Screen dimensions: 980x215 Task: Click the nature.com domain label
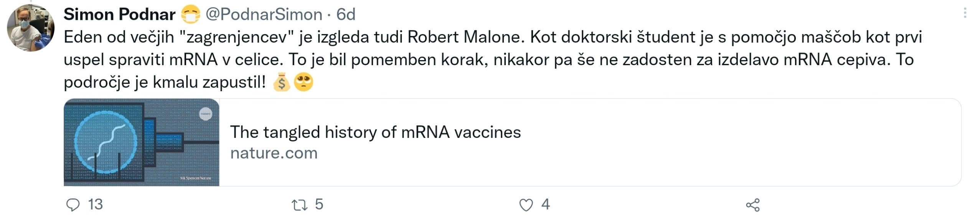point(274,153)
